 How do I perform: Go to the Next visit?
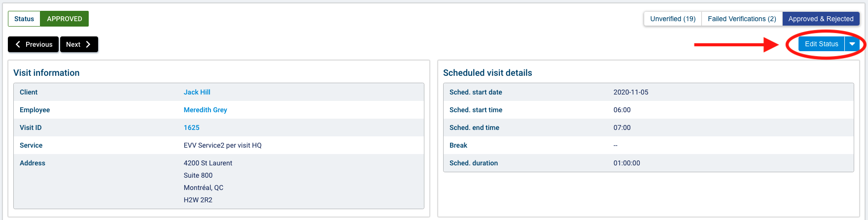tap(79, 44)
